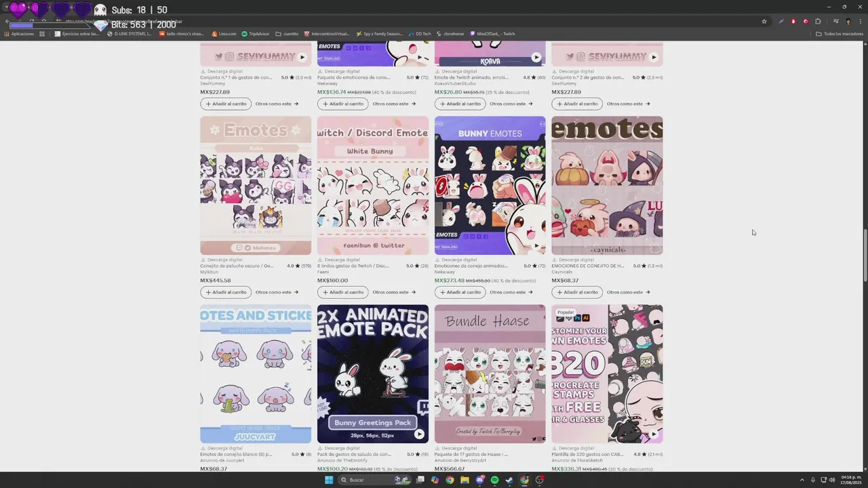Screen dimensions: 868x488
Task: See 'Otros como este' for Mylkbun listing
Action: [x=277, y=292]
